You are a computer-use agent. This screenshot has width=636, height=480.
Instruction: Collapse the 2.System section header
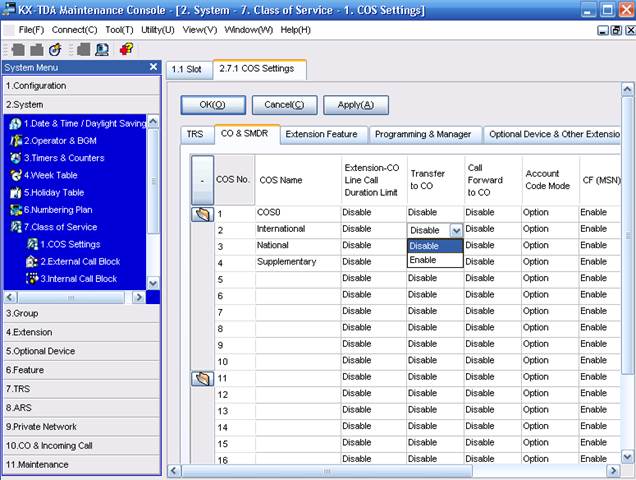tap(82, 105)
